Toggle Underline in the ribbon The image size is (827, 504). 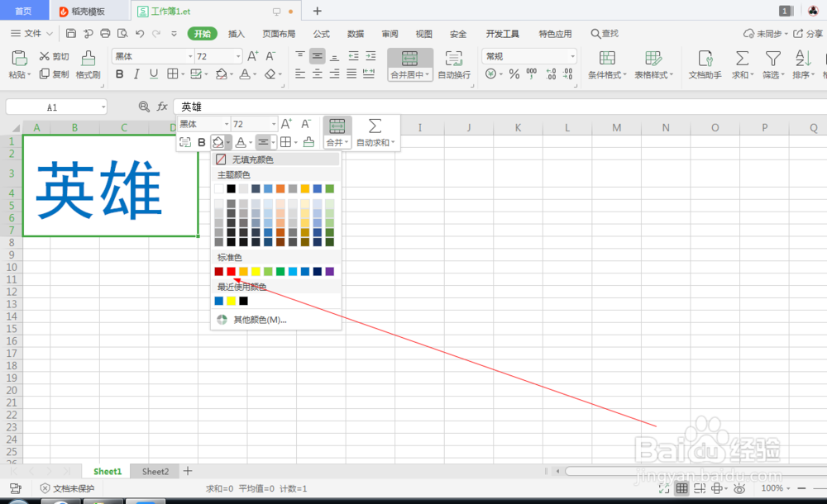click(x=154, y=74)
